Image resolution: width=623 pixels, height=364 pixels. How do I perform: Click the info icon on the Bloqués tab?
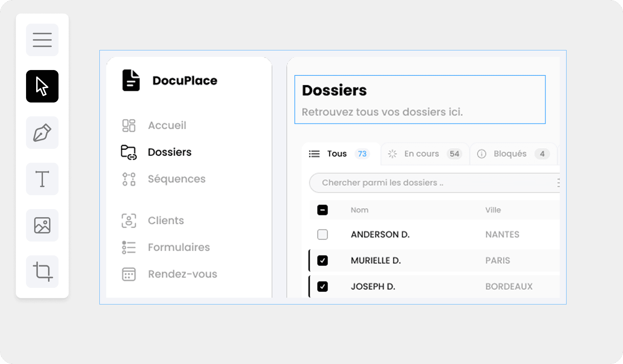[x=482, y=154]
